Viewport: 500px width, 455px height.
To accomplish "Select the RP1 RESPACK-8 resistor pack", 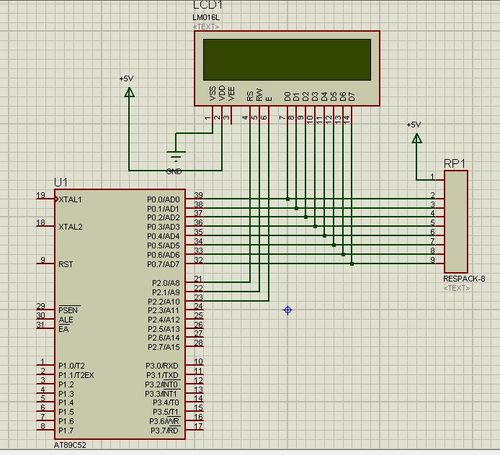I will click(x=456, y=222).
